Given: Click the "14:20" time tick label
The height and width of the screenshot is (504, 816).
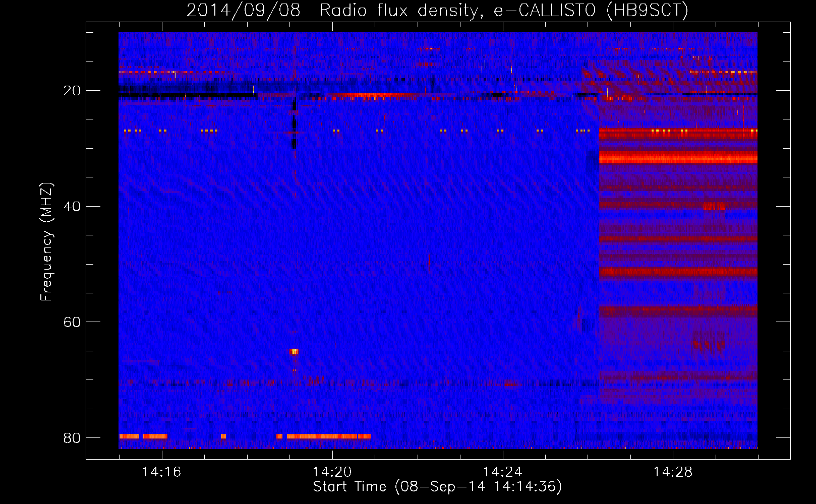Looking at the screenshot, I should coord(332,472).
